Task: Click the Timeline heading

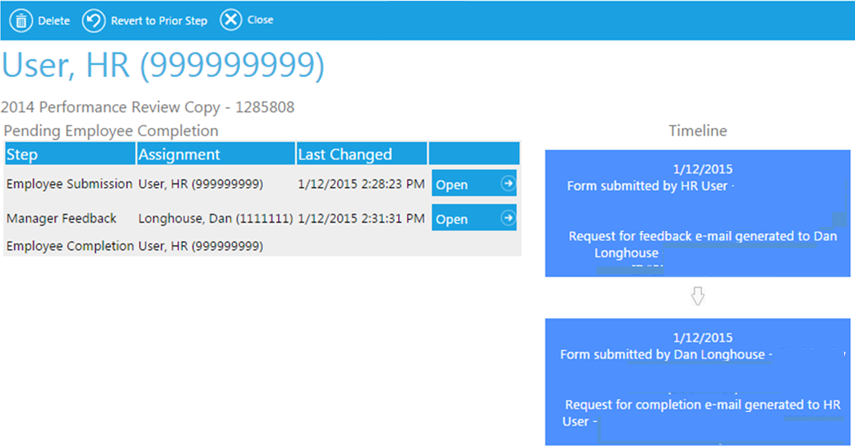Action: pos(697,131)
